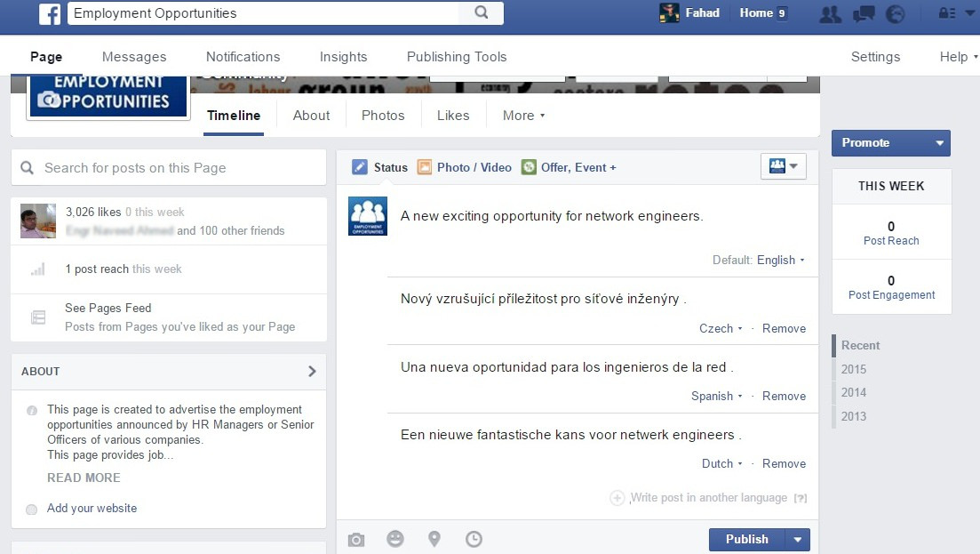The height and width of the screenshot is (554, 980).
Task: Open the audience selector dropdown
Action: click(783, 166)
